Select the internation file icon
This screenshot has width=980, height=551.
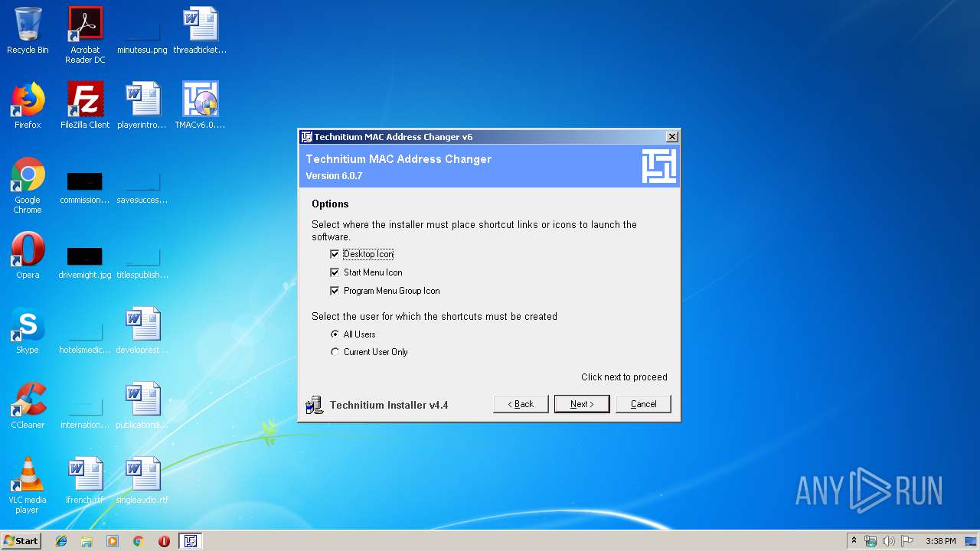click(x=85, y=411)
